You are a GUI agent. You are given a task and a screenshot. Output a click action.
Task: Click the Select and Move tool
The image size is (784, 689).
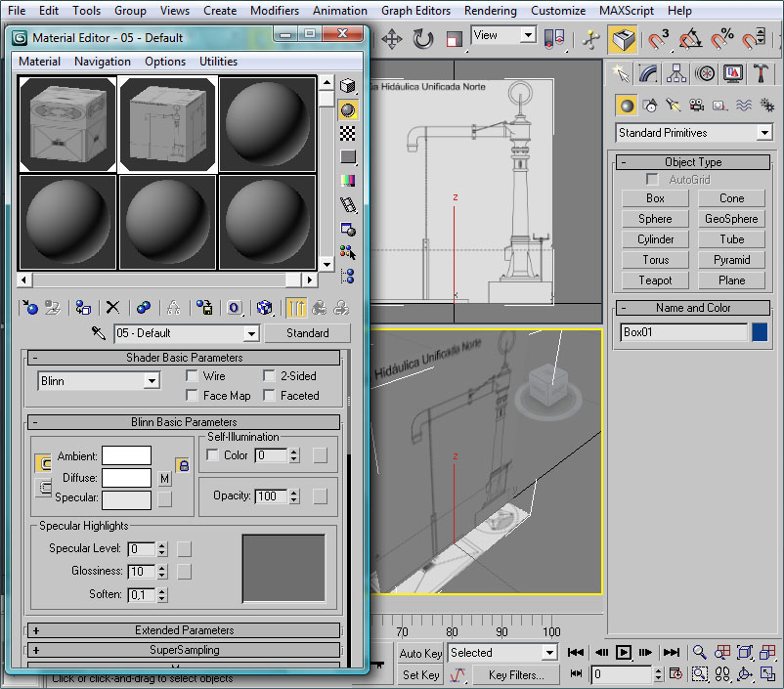pyautogui.click(x=391, y=39)
